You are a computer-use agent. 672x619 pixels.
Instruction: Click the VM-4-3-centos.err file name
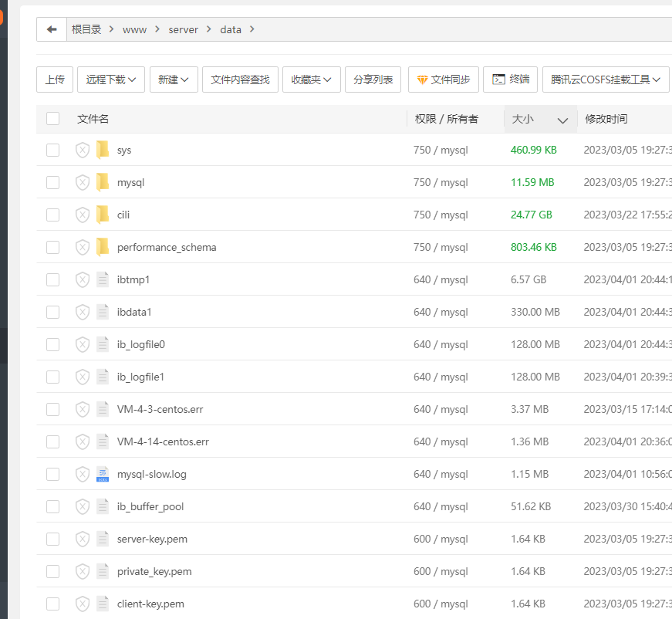tap(160, 409)
